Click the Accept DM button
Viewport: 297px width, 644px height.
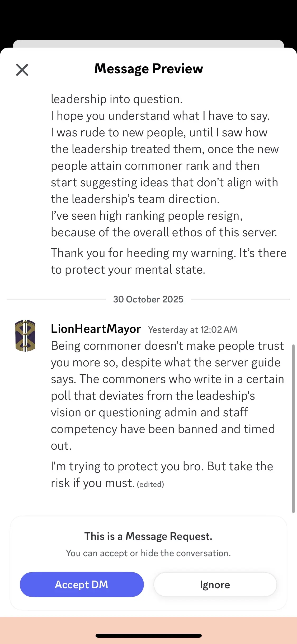pos(82,585)
